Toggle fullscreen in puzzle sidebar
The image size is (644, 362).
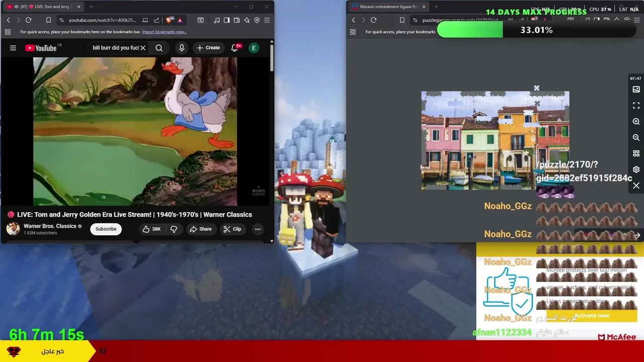tap(636, 106)
